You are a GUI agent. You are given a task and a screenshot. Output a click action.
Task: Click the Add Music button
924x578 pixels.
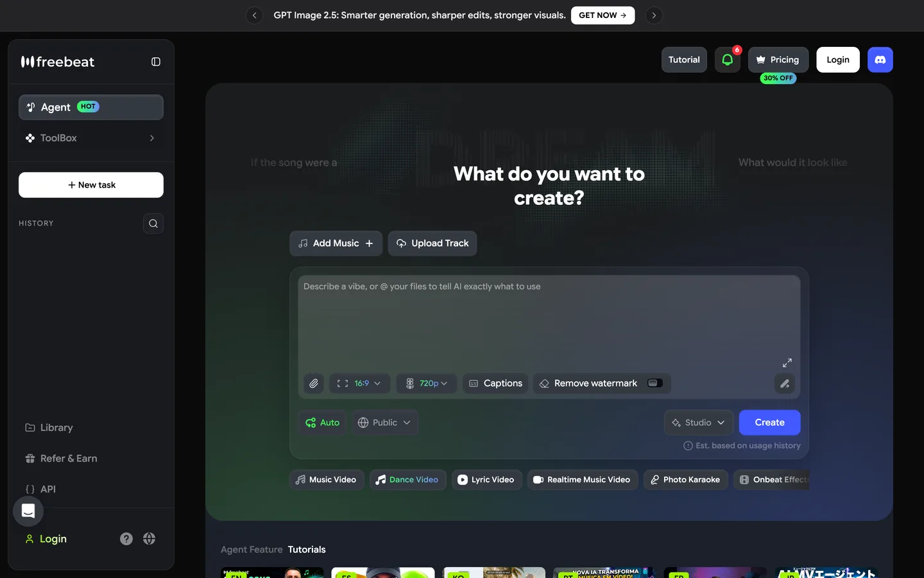tap(336, 243)
